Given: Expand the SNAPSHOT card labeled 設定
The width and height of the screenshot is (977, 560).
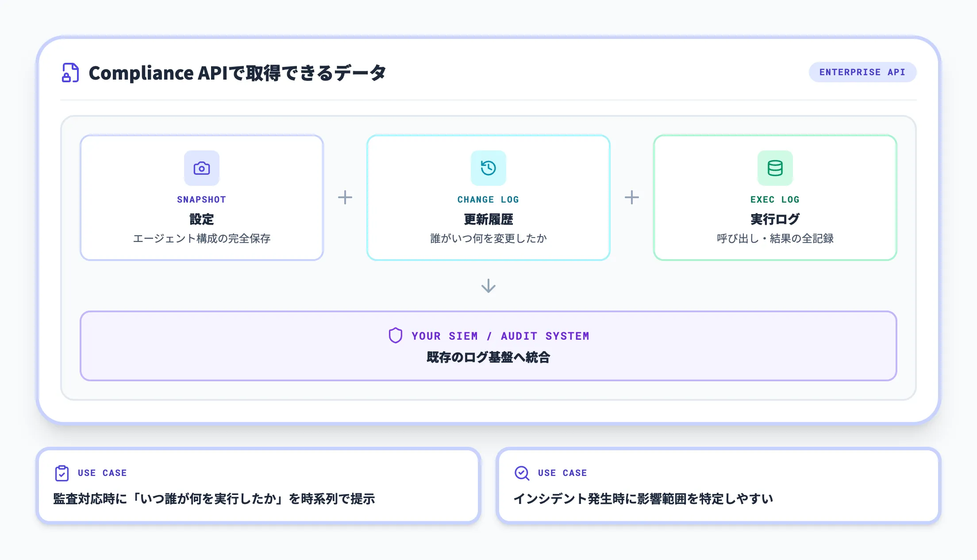Looking at the screenshot, I should click(x=202, y=197).
